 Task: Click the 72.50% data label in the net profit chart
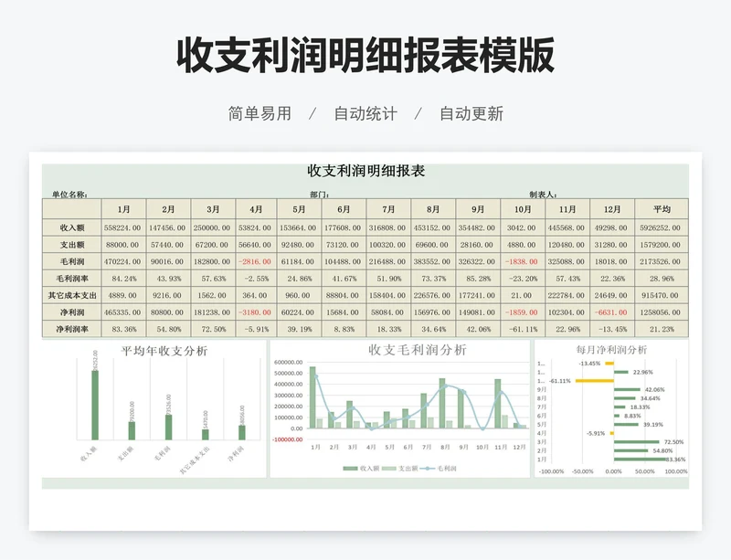[674, 442]
